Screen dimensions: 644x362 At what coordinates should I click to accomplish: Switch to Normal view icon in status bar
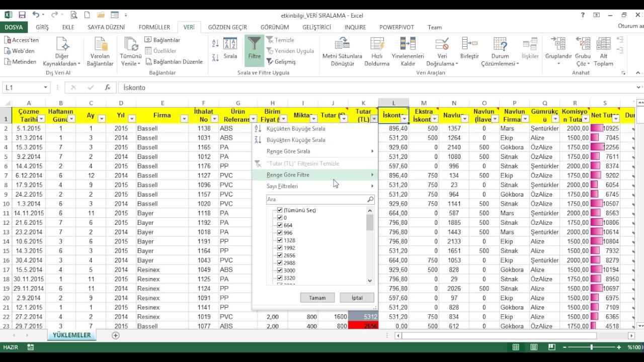coord(516,347)
